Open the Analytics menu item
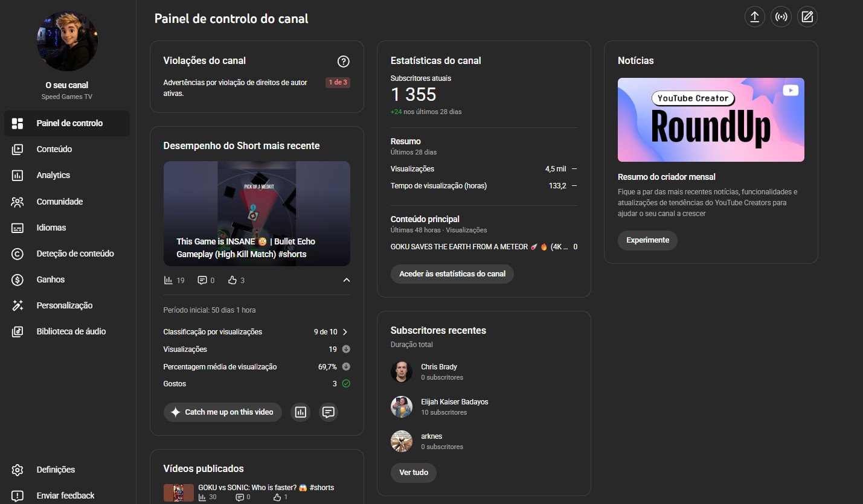The width and height of the screenshot is (863, 504). (67, 175)
